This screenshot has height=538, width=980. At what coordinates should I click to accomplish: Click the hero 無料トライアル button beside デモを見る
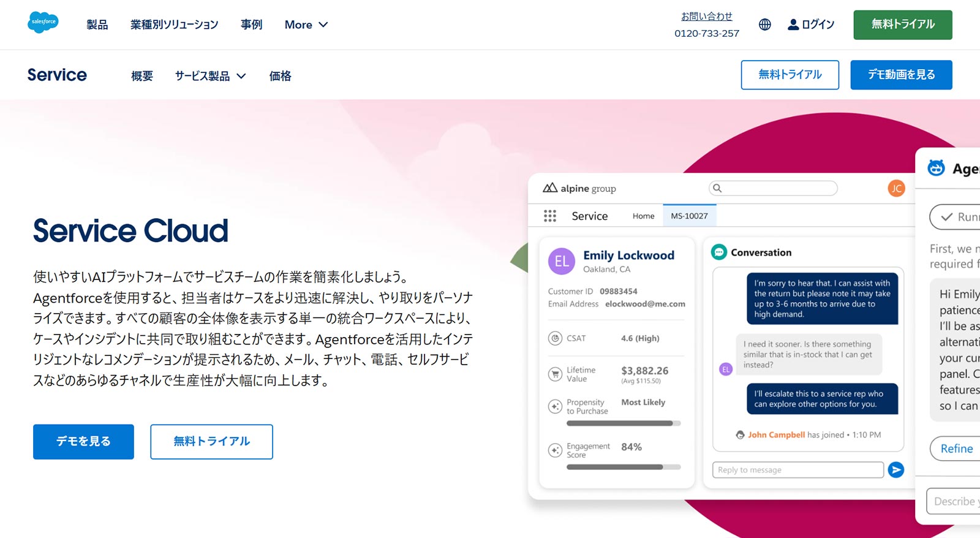point(211,442)
